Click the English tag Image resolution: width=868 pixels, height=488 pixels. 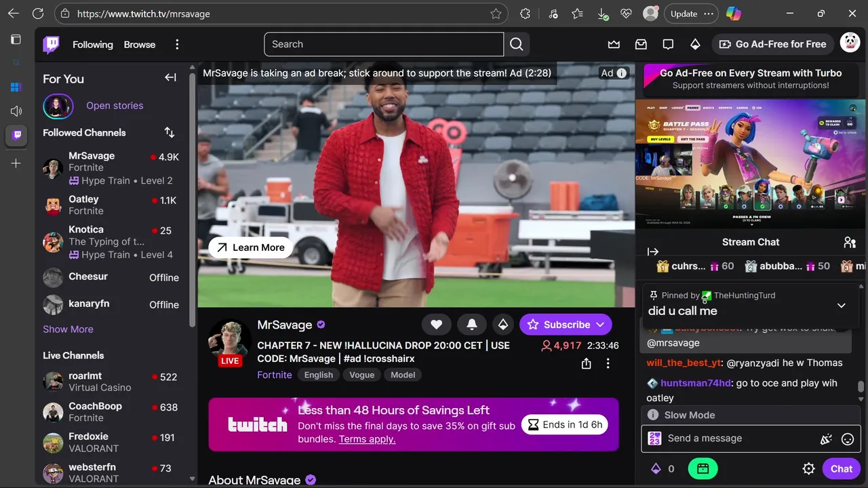pyautogui.click(x=319, y=375)
